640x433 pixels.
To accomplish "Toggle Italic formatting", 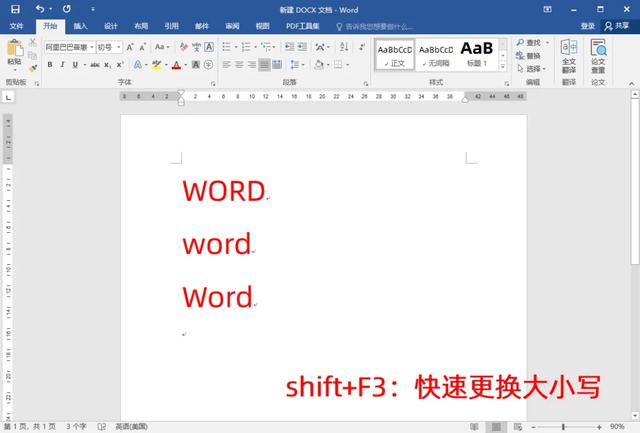I will click(62, 65).
